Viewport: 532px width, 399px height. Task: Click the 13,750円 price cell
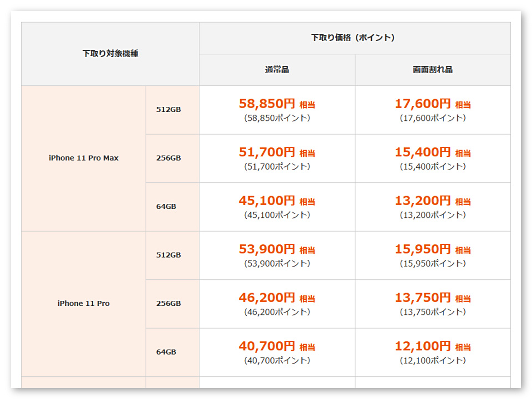click(x=433, y=304)
